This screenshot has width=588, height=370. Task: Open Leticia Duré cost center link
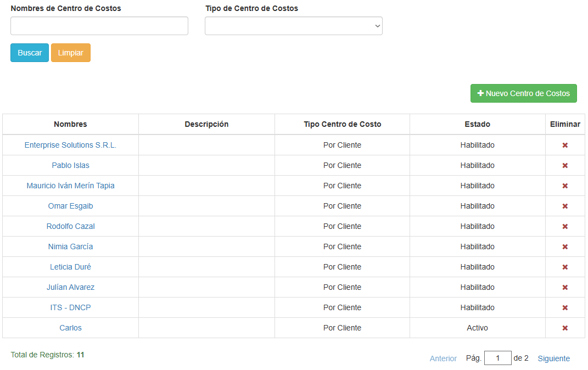pos(70,267)
